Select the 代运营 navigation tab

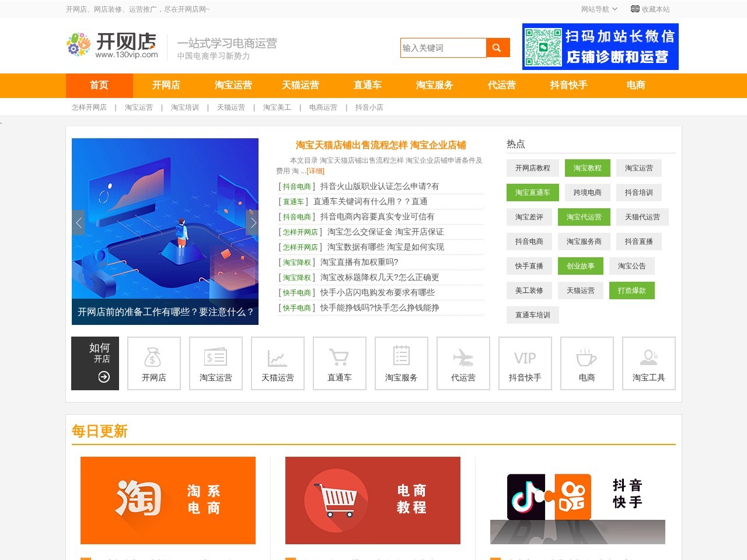tap(502, 85)
